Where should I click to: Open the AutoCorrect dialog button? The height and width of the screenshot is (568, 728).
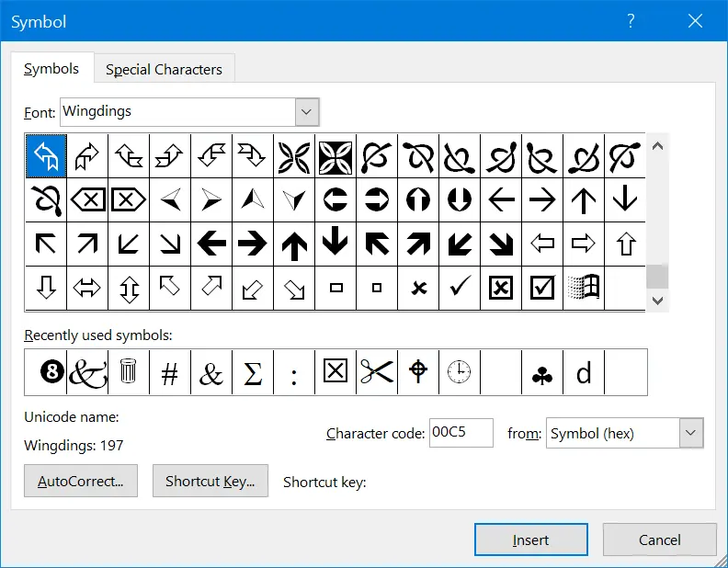[x=81, y=481]
